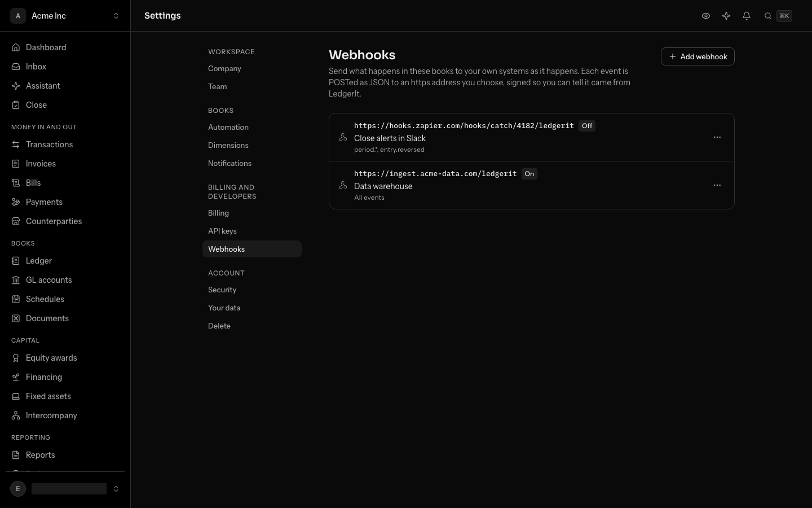Click the Inbox tray icon
This screenshot has height=508, width=812.
coord(16,67)
